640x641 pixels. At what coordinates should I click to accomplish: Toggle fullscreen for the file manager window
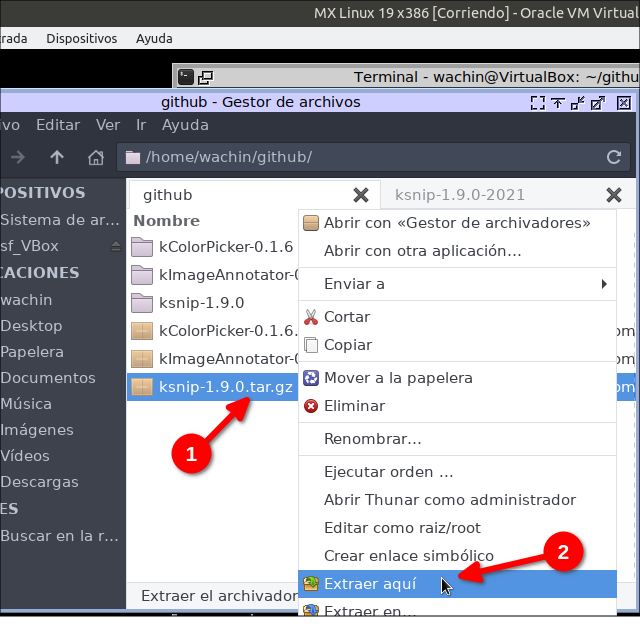tap(537, 103)
